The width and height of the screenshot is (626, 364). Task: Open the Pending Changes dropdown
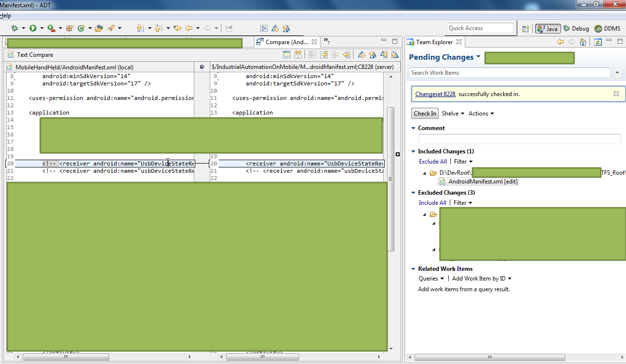point(478,57)
